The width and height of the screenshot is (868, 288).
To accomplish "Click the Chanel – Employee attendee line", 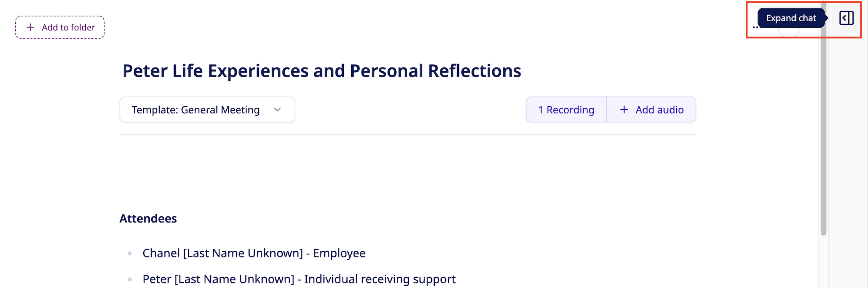I will [254, 253].
